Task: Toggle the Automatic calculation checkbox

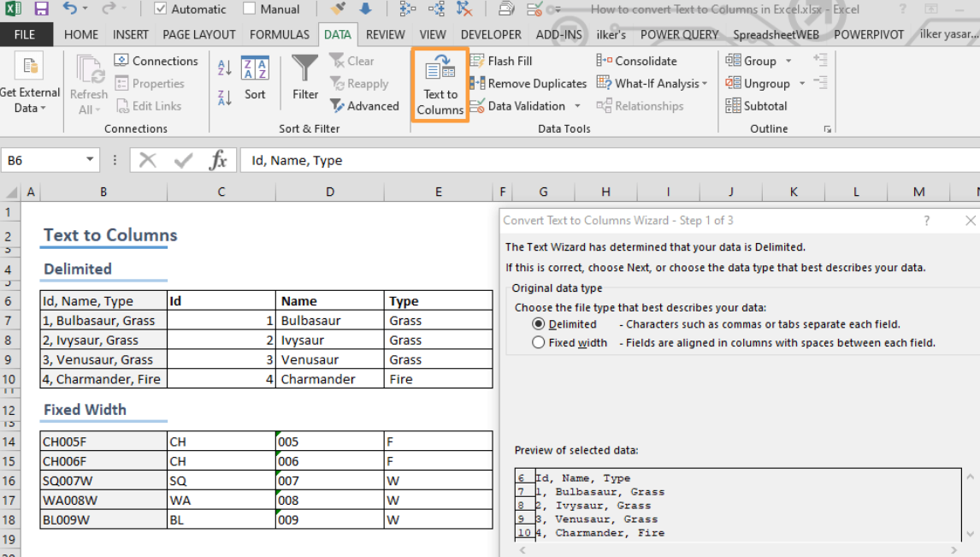Action: coord(160,9)
